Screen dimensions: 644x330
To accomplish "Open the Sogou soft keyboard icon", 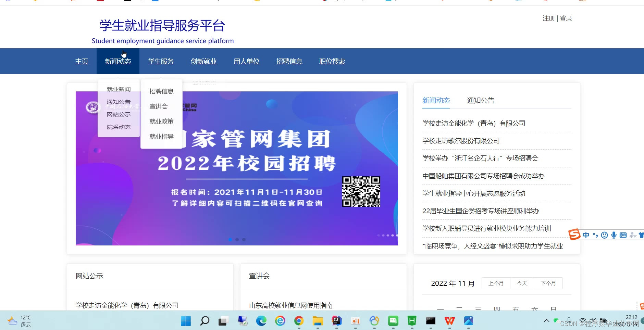I will point(623,235).
